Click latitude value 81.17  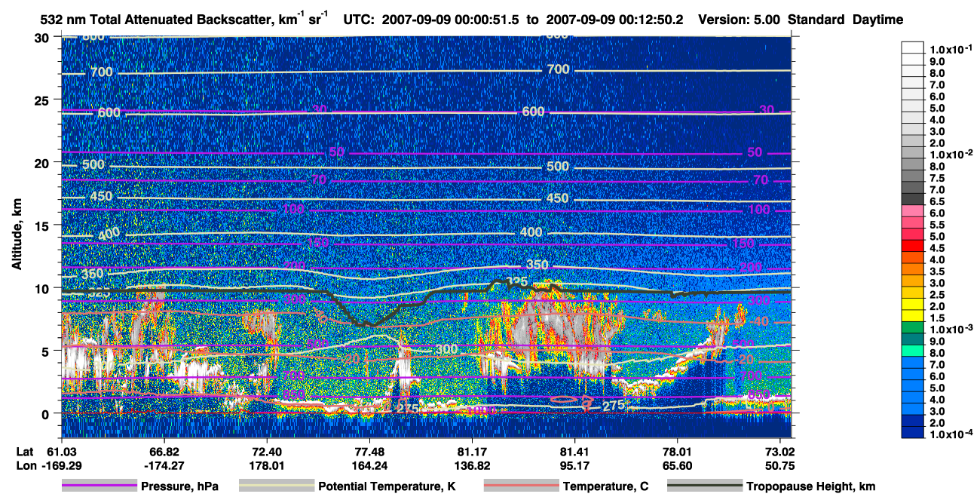coord(472,451)
